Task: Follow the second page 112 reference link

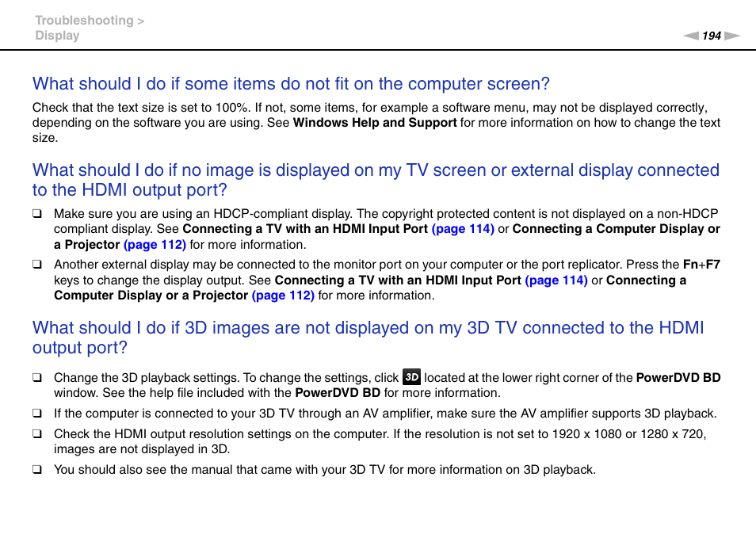Action: point(283,295)
